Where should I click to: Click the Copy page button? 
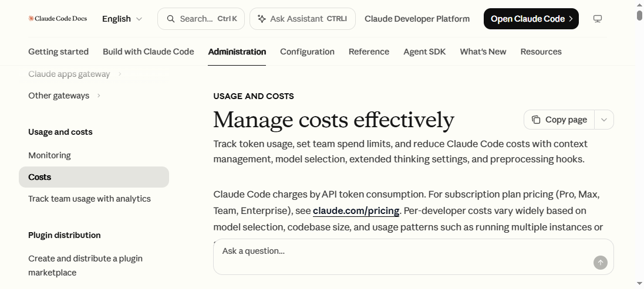[x=559, y=120]
